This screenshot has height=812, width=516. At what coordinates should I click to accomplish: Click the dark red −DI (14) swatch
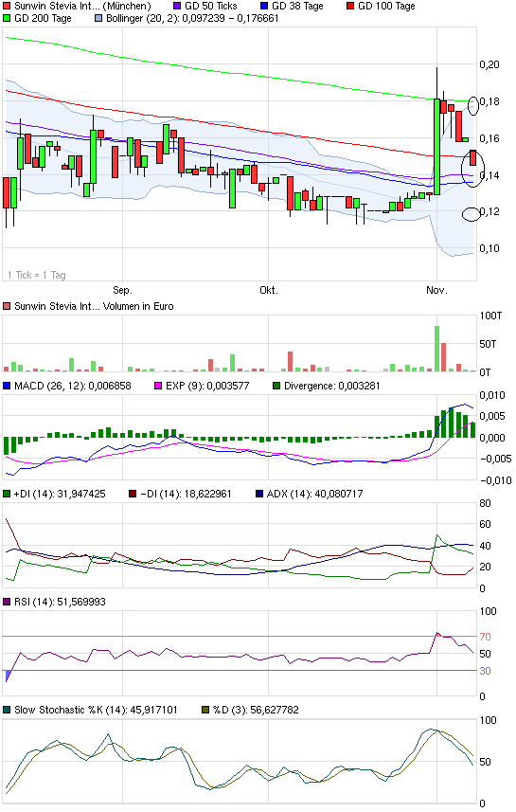[133, 495]
